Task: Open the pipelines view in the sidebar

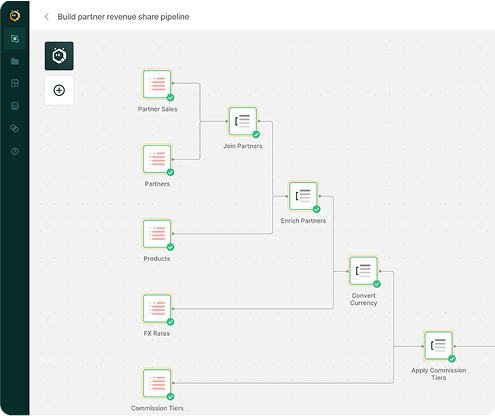Action: (x=15, y=39)
